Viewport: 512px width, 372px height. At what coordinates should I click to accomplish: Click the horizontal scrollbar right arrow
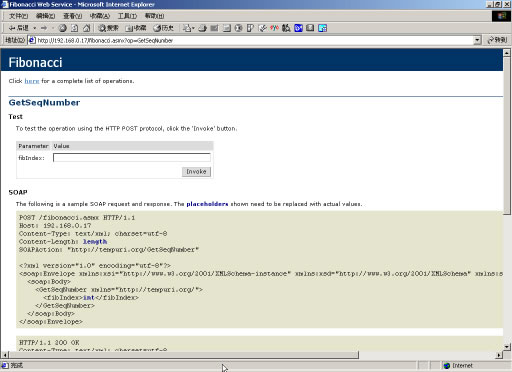click(x=499, y=355)
